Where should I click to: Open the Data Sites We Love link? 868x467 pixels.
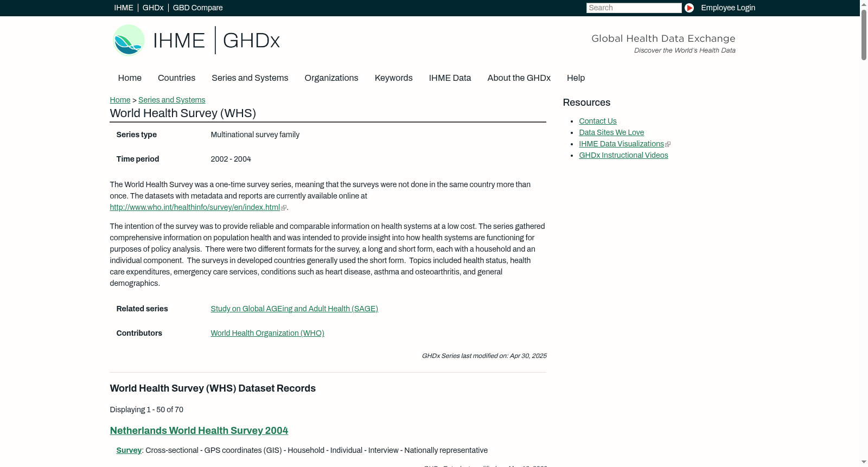click(x=611, y=132)
